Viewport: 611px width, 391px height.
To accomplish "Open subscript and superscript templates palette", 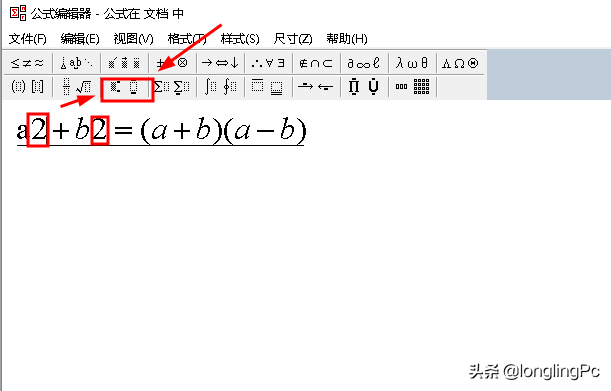I will [x=124, y=87].
